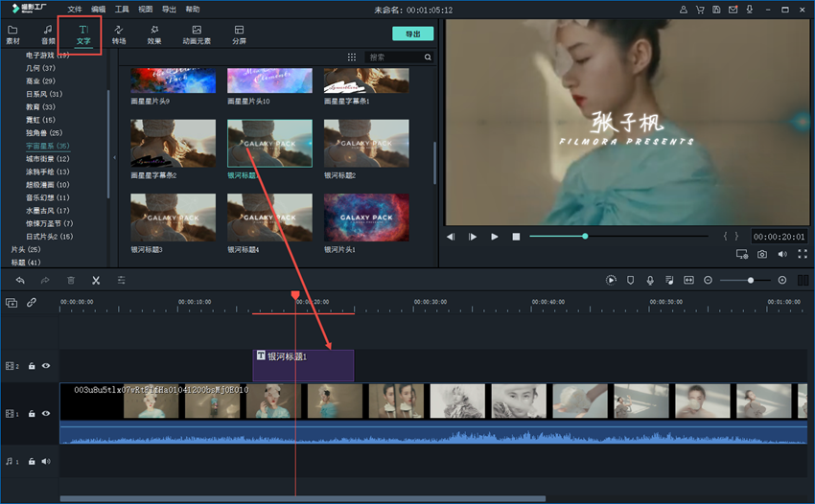Image resolution: width=815 pixels, height=504 pixels.
Task: Click the microphone voiceover icon in timeline toolbar
Action: pyautogui.click(x=649, y=280)
